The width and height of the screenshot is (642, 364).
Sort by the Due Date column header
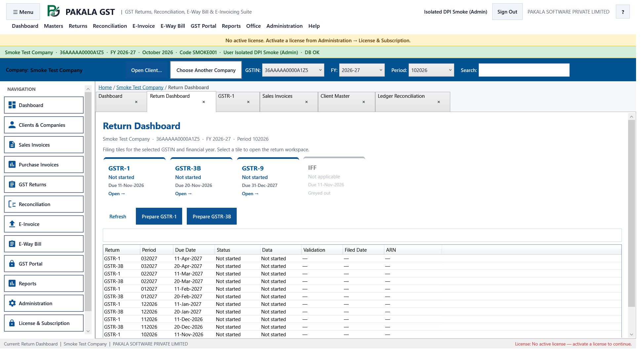pos(193,250)
